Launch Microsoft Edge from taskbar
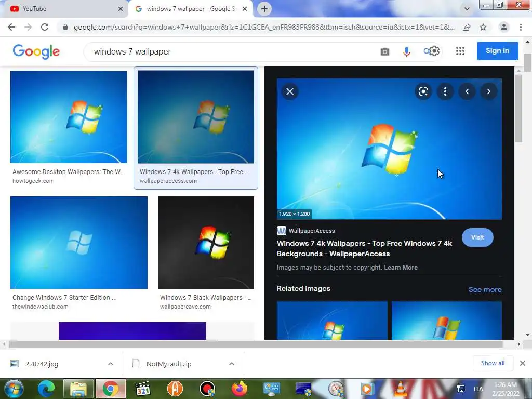Viewport: 532px width, 399px height. [46, 389]
